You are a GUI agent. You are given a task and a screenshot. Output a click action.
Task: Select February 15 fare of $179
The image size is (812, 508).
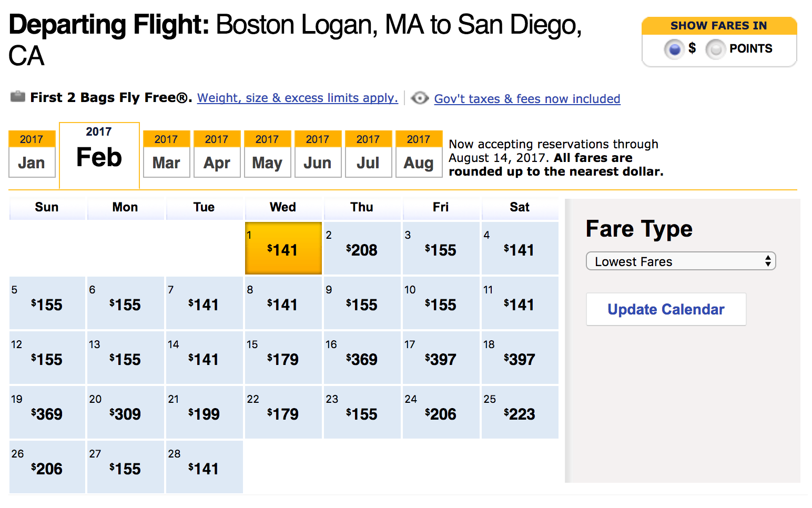283,358
